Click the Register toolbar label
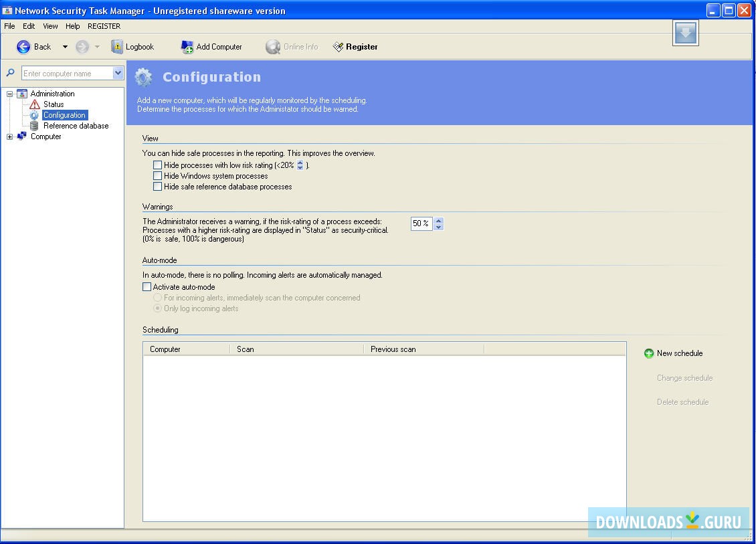Screen dimensions: 756x544 click(x=361, y=47)
